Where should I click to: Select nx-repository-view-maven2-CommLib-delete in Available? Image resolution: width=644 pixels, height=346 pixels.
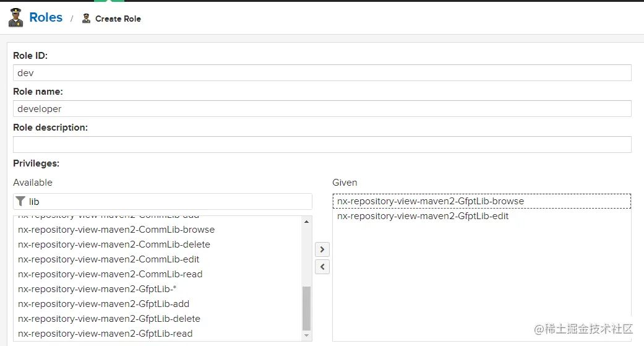(x=158, y=244)
